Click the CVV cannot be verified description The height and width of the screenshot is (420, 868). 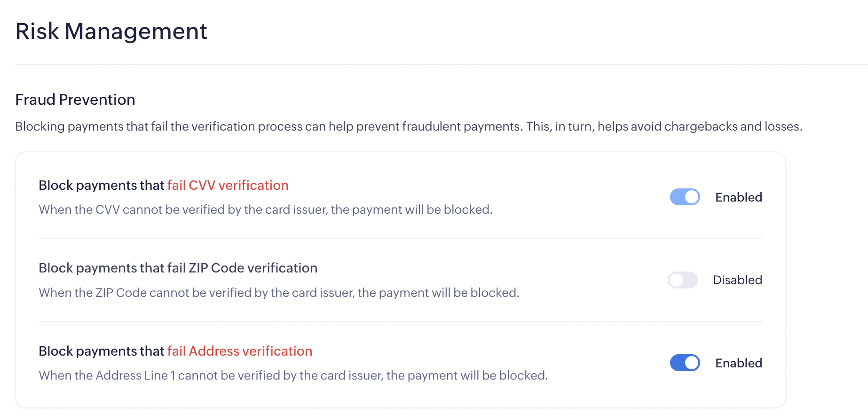pyautogui.click(x=265, y=210)
